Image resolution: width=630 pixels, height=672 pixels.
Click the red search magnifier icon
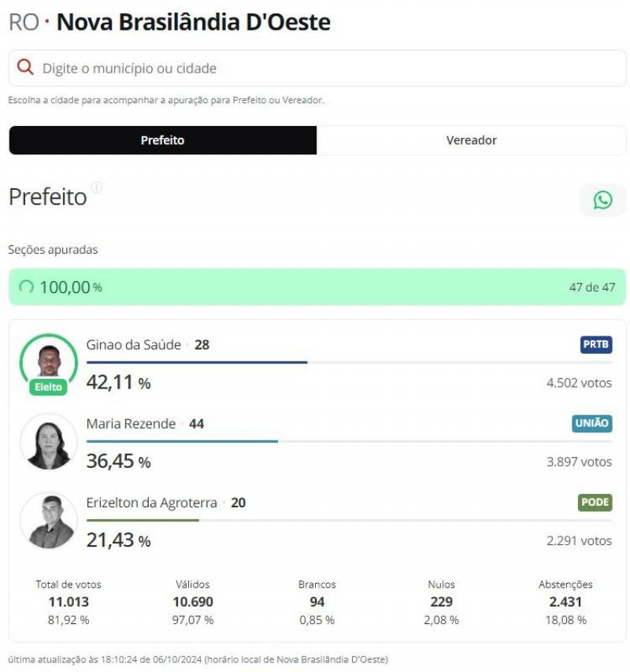[24, 68]
